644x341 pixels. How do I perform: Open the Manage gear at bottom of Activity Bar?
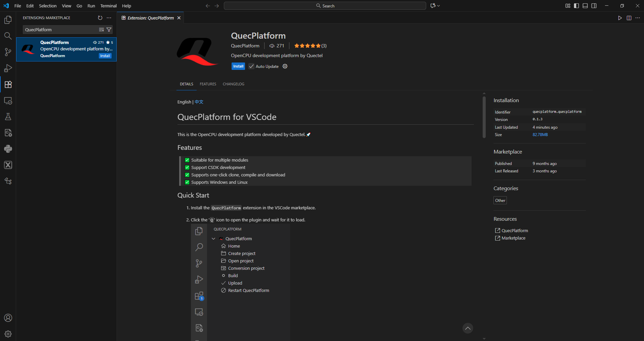pyautogui.click(x=8, y=334)
